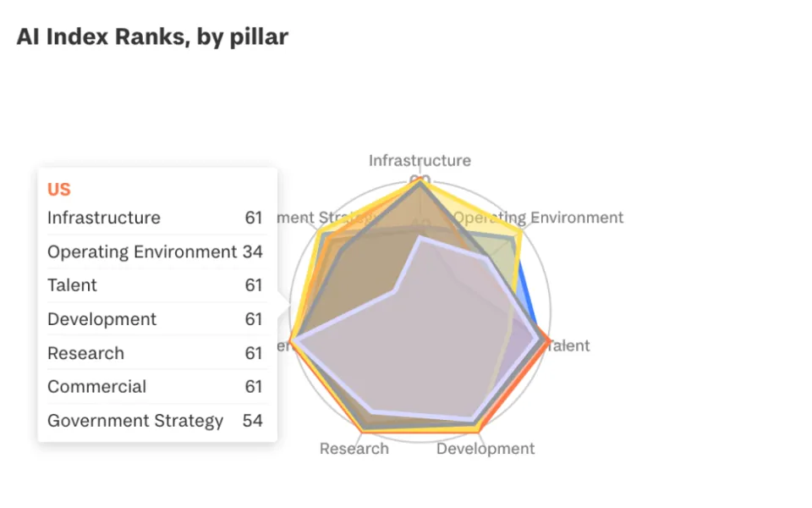Click the orange "US" tooltip header

tap(59, 190)
